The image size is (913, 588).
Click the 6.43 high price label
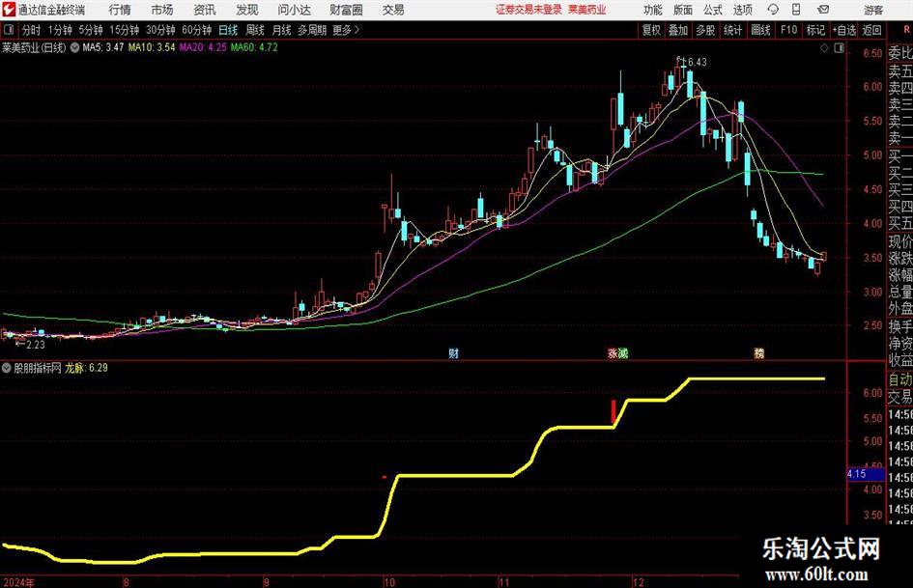tap(697, 63)
